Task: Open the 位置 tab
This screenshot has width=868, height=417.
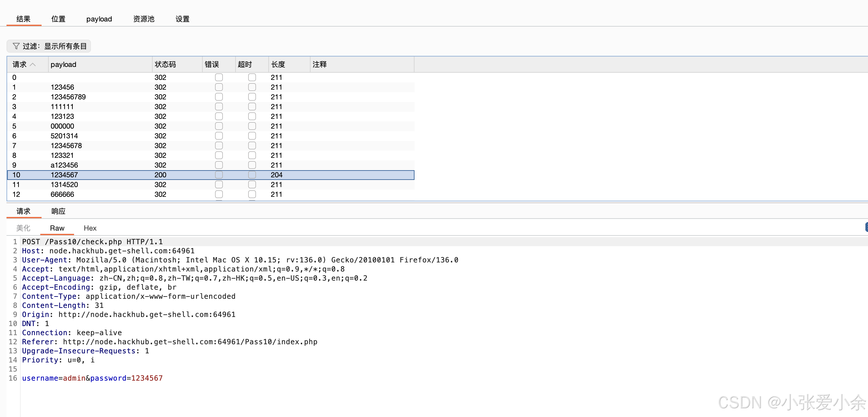Action: point(58,19)
